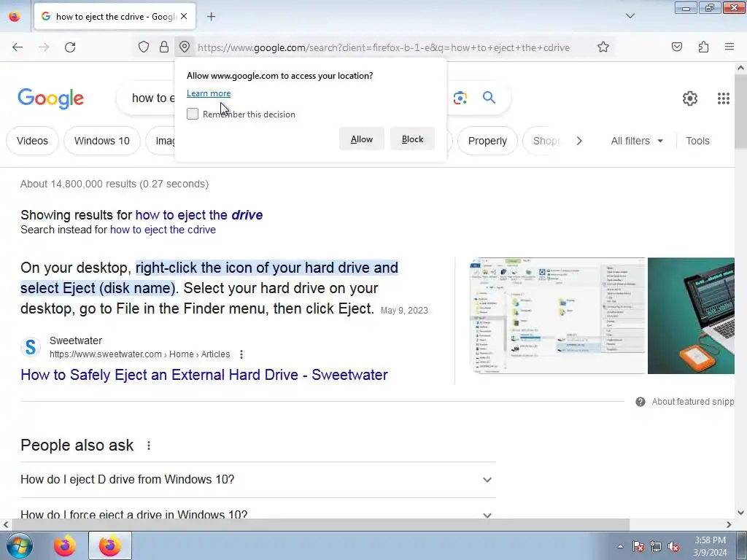This screenshot has width=747, height=560.
Task: Click the Sweetwater site favicon
Action: click(31, 347)
